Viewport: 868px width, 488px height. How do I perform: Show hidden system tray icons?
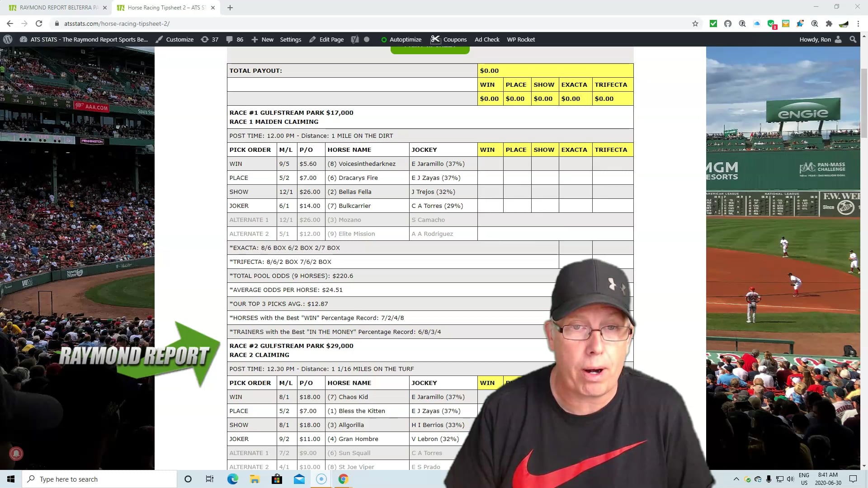[736, 479]
